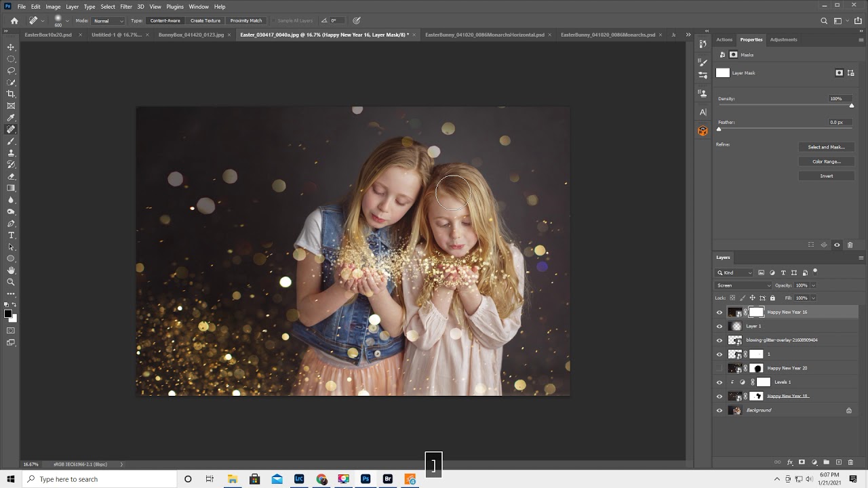Select the Hand tool
The image size is (868, 488).
tap(11, 270)
